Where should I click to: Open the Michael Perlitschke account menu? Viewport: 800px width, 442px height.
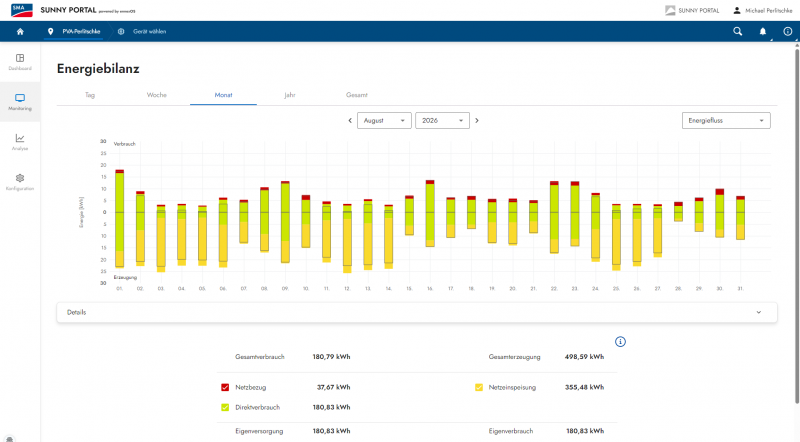coord(768,10)
